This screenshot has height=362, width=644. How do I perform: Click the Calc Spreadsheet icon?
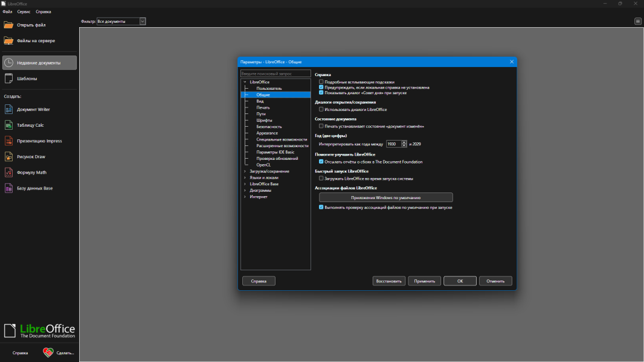[8, 125]
